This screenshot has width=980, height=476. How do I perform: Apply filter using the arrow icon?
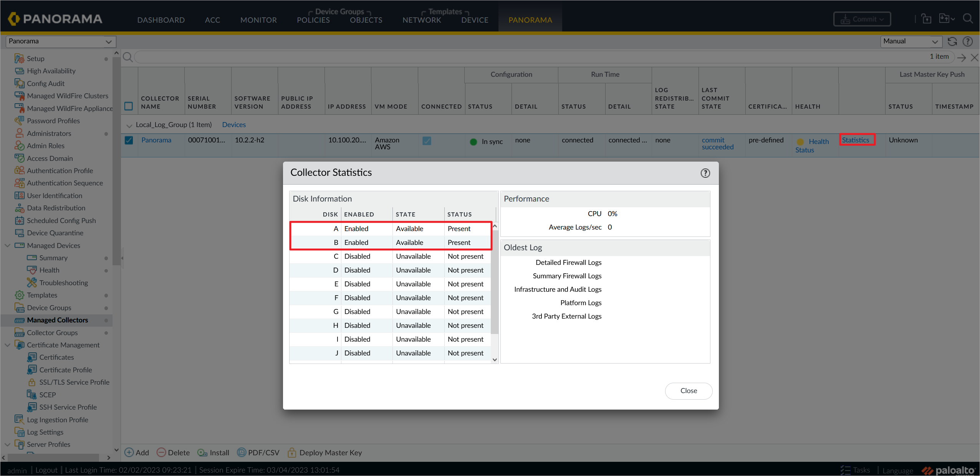pos(962,58)
